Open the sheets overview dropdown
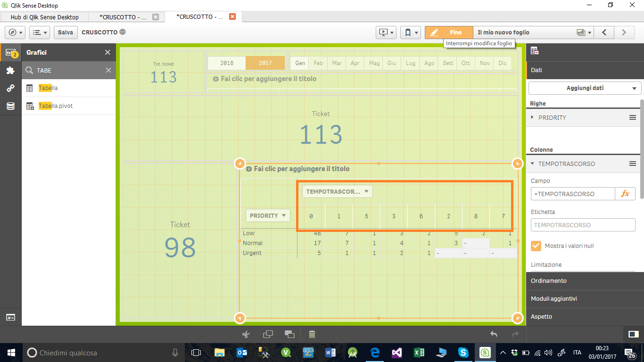The width and height of the screenshot is (644, 362). tap(584, 33)
